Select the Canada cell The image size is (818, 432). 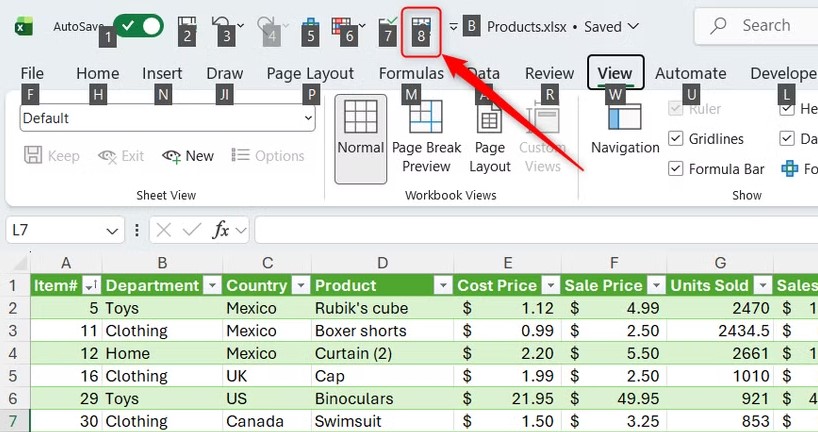coord(267,421)
